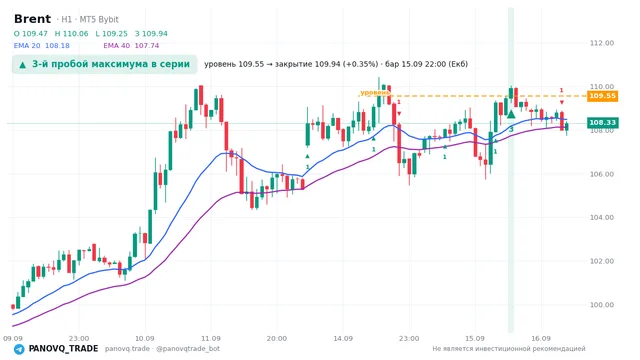Click the large green breakout triangle marker
The height and width of the screenshot is (360, 640).
(511, 114)
